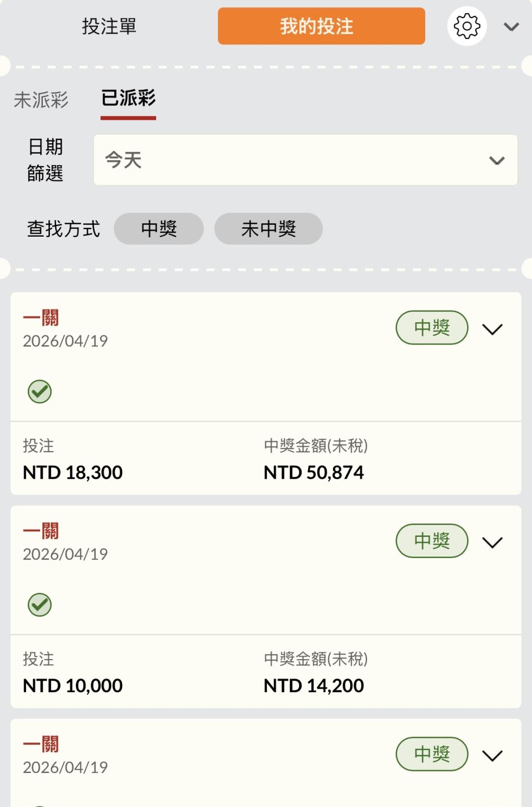Screen dimensions: 532x807
Task: Click the NTD 50,874 prize amount
Action: [314, 473]
